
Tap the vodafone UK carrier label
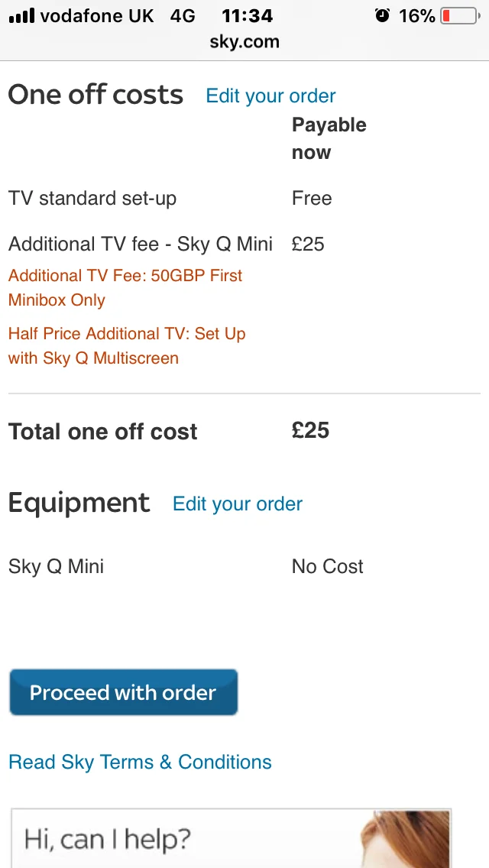point(97,16)
